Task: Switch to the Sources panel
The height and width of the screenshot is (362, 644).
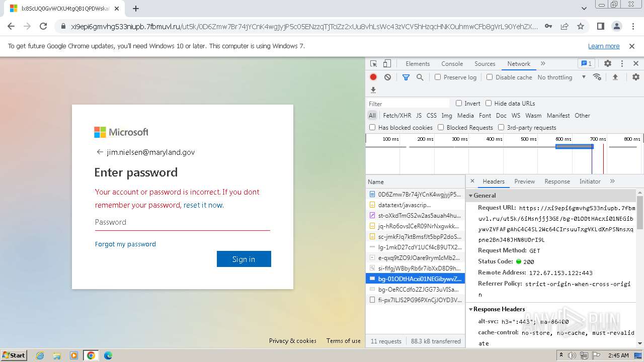Action: [x=485, y=64]
